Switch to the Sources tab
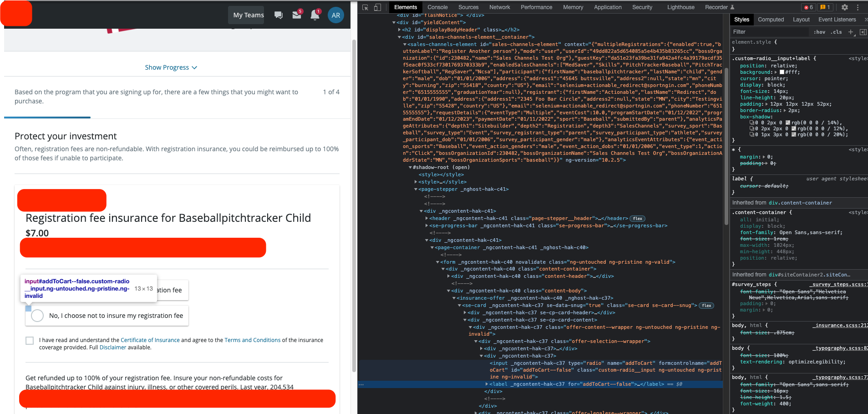This screenshot has height=414, width=868. point(468,7)
